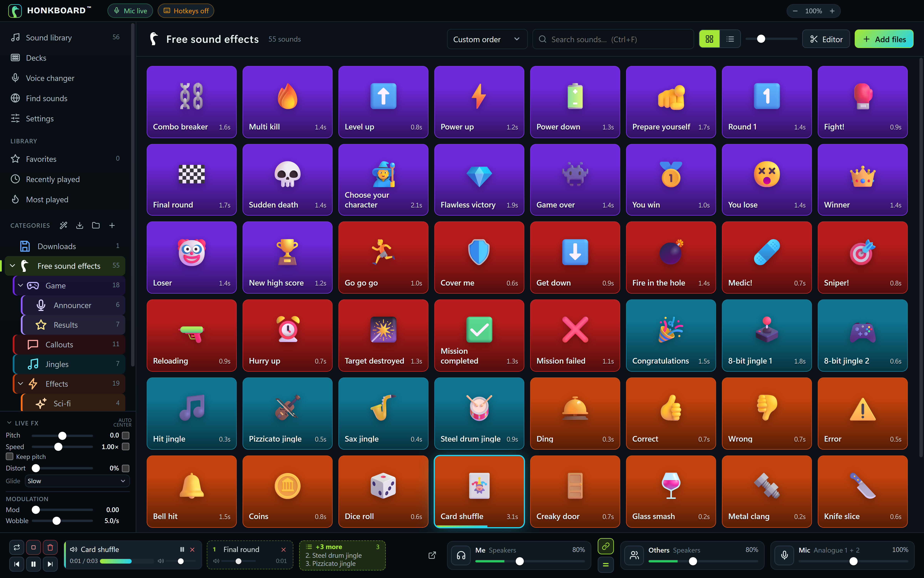Image resolution: width=924 pixels, height=578 pixels.
Task: Expand the +3 more queue list
Action: (x=342, y=555)
